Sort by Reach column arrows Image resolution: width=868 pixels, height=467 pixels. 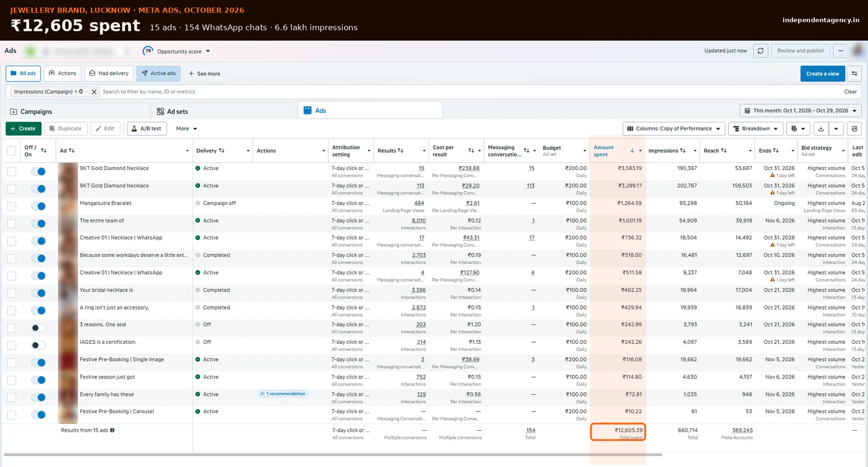[x=724, y=150]
